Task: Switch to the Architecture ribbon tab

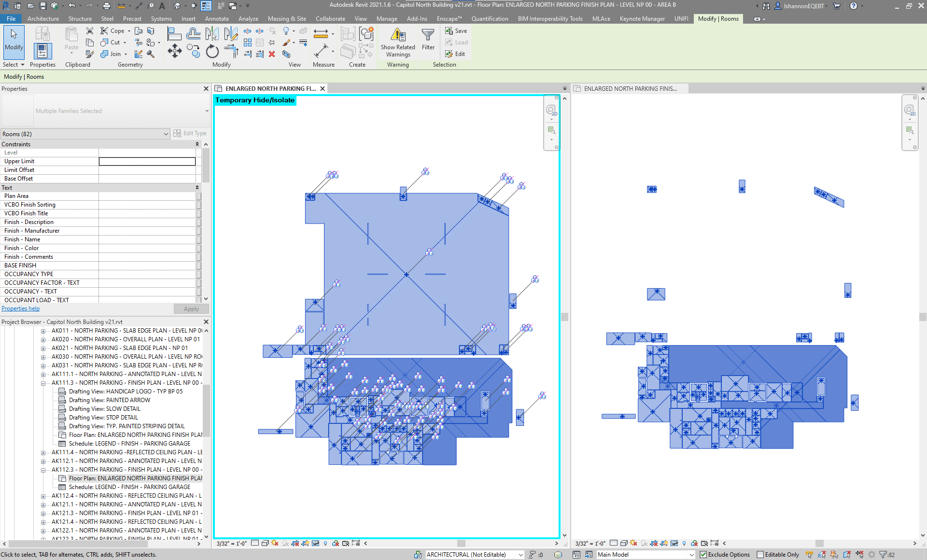Action: tap(43, 18)
